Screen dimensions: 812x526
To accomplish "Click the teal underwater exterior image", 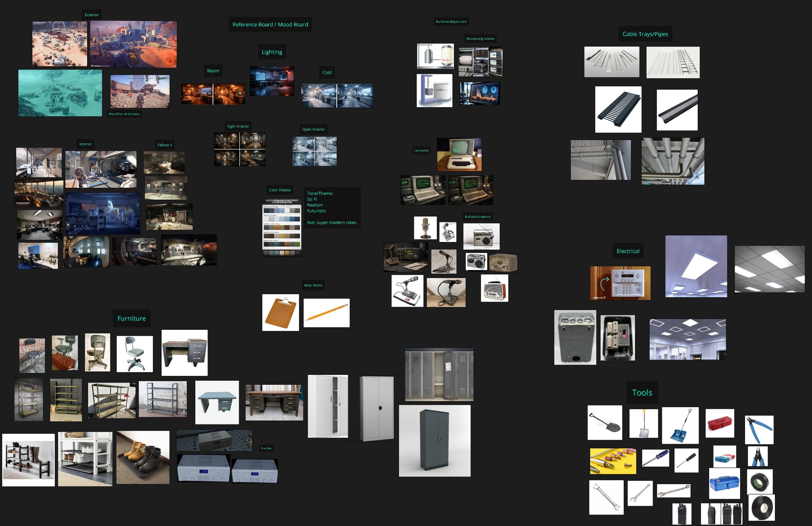I will click(60, 93).
